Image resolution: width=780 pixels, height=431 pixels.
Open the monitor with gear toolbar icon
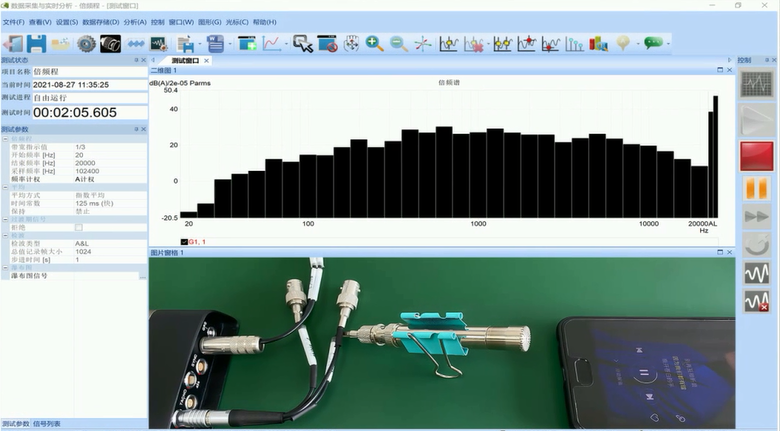pos(159,44)
